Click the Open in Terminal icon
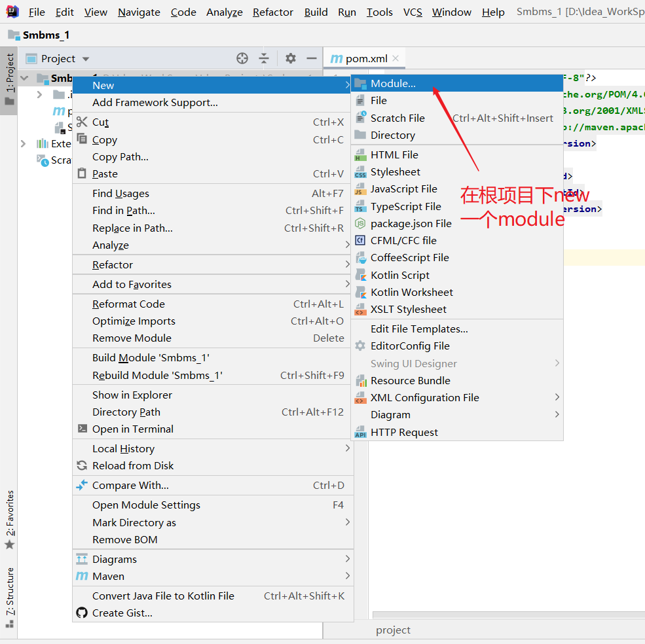Screen dimensions: 645x644 [x=83, y=429]
